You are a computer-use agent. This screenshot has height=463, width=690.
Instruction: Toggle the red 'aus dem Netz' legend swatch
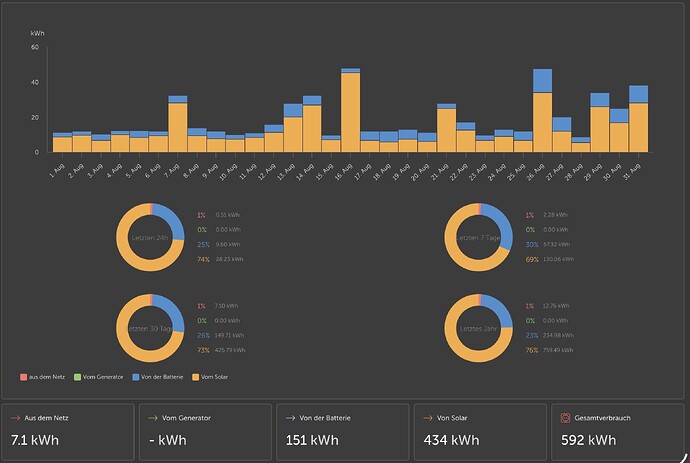(x=23, y=377)
